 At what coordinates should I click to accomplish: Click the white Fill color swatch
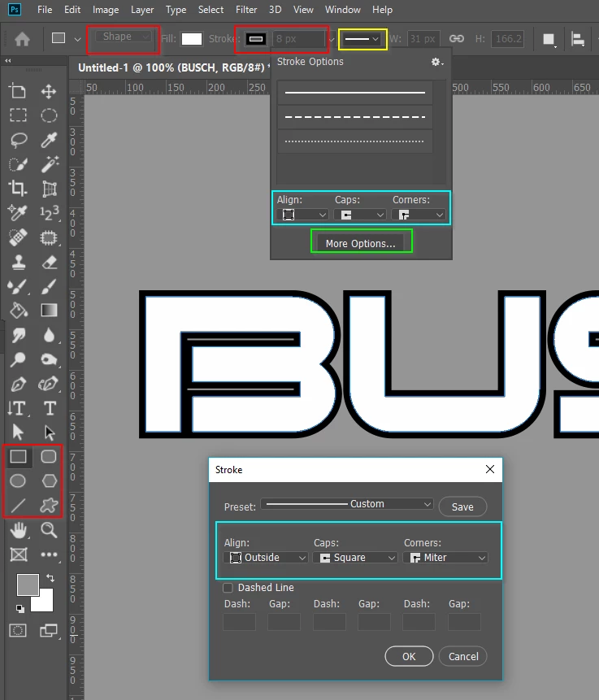(x=192, y=39)
